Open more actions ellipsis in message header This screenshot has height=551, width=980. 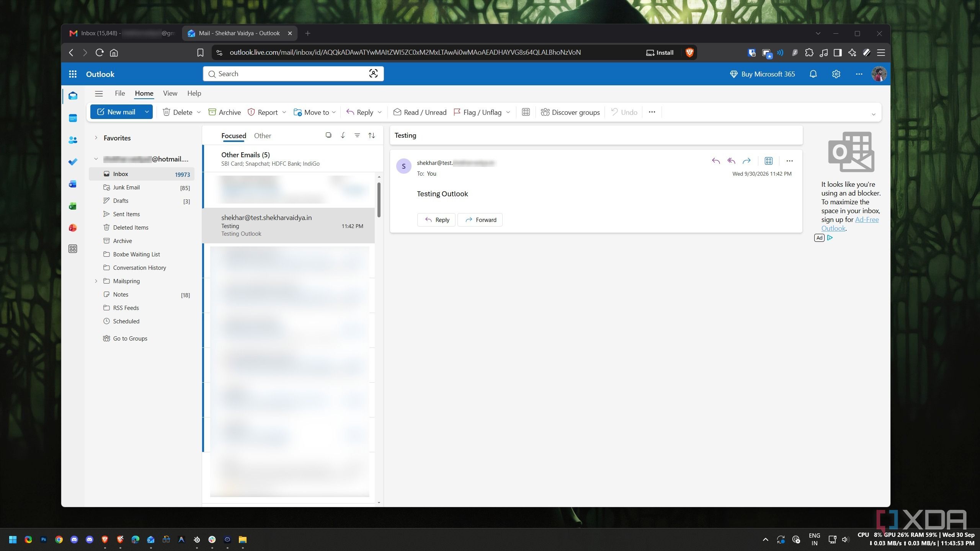(789, 161)
